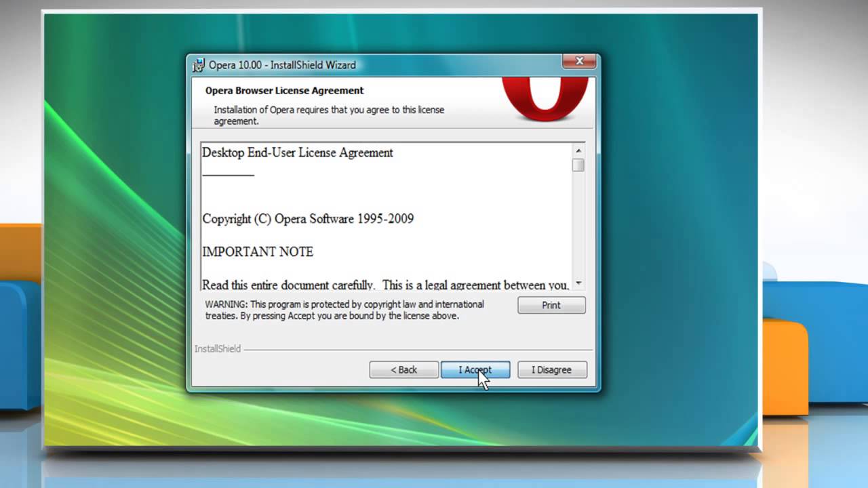Close the InstallShield Wizard window
Image resolution: width=868 pixels, height=488 pixels.
579,61
